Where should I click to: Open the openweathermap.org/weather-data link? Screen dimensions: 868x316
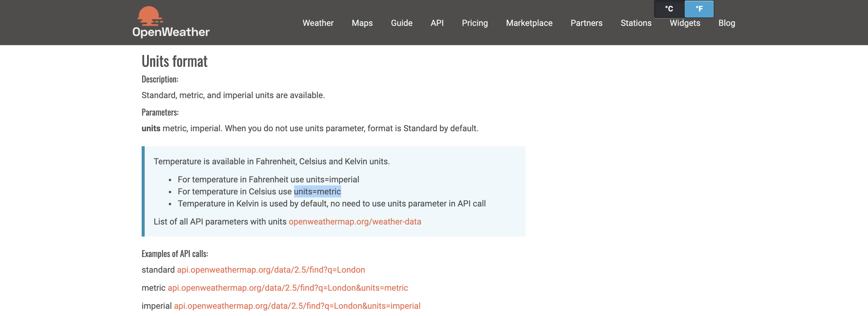click(x=355, y=222)
